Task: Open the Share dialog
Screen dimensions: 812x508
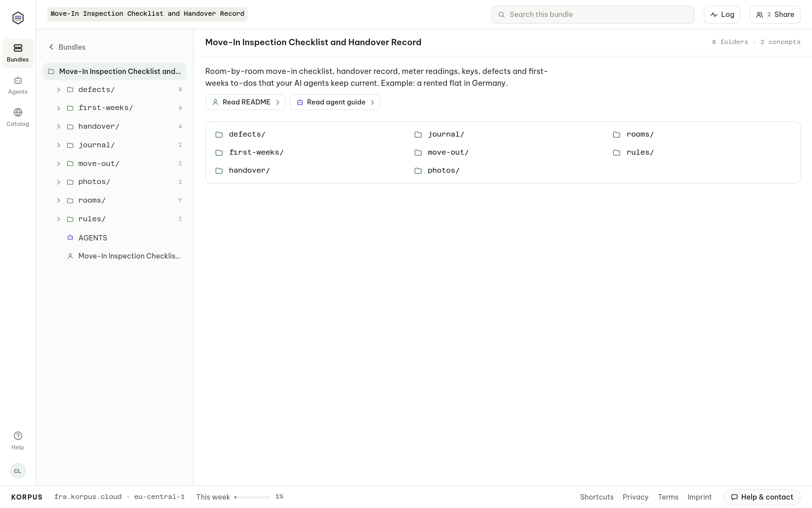Action: pyautogui.click(x=775, y=14)
